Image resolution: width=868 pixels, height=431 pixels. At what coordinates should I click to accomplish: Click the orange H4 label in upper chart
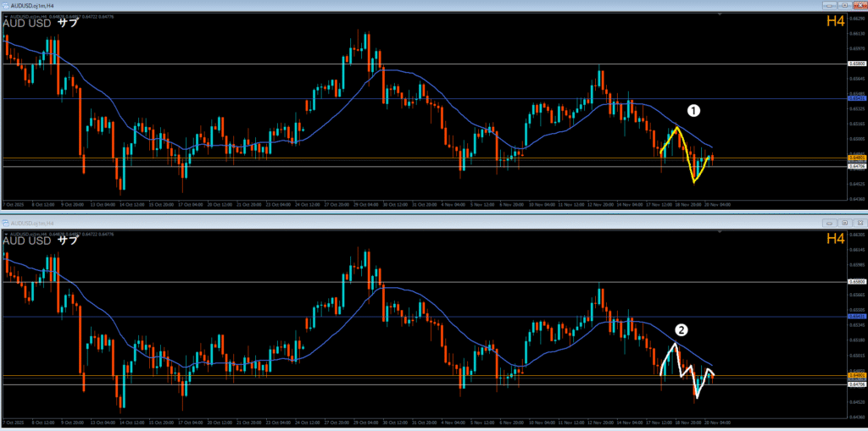(x=835, y=21)
